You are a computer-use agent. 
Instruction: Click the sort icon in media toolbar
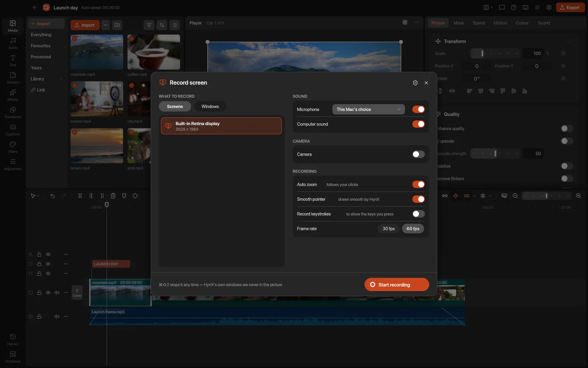pyautogui.click(x=162, y=25)
